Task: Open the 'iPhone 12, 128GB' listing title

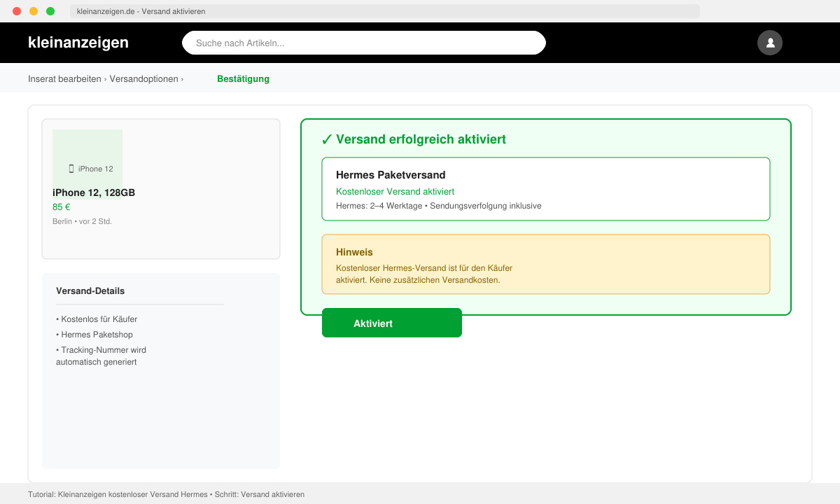Action: tap(94, 192)
